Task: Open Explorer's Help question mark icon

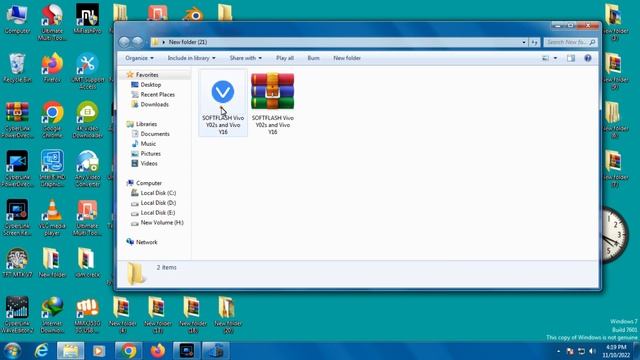Action: pos(588,58)
